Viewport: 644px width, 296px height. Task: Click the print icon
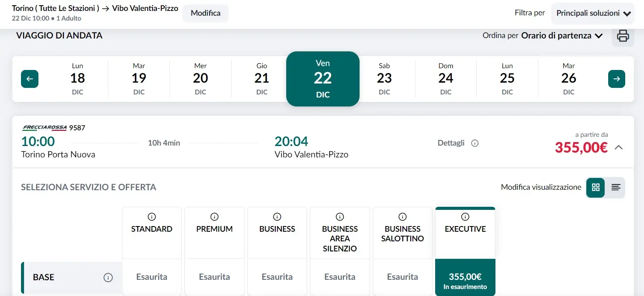623,35
